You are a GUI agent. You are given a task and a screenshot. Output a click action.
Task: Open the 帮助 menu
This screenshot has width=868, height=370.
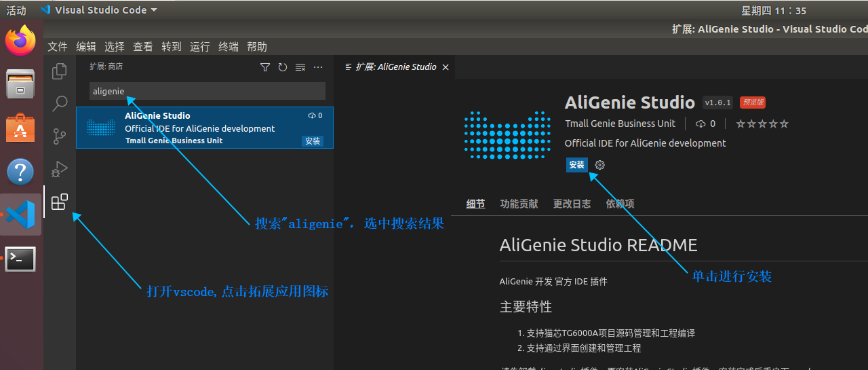(257, 47)
